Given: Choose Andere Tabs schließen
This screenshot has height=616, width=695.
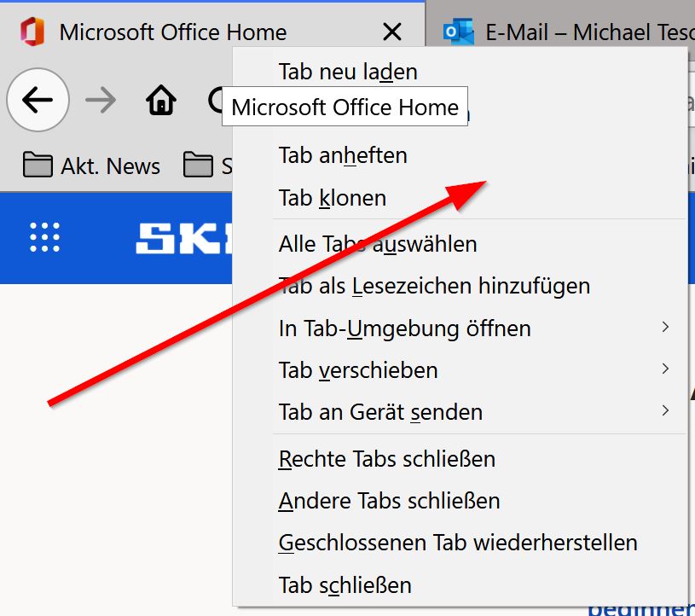Looking at the screenshot, I should click(389, 501).
